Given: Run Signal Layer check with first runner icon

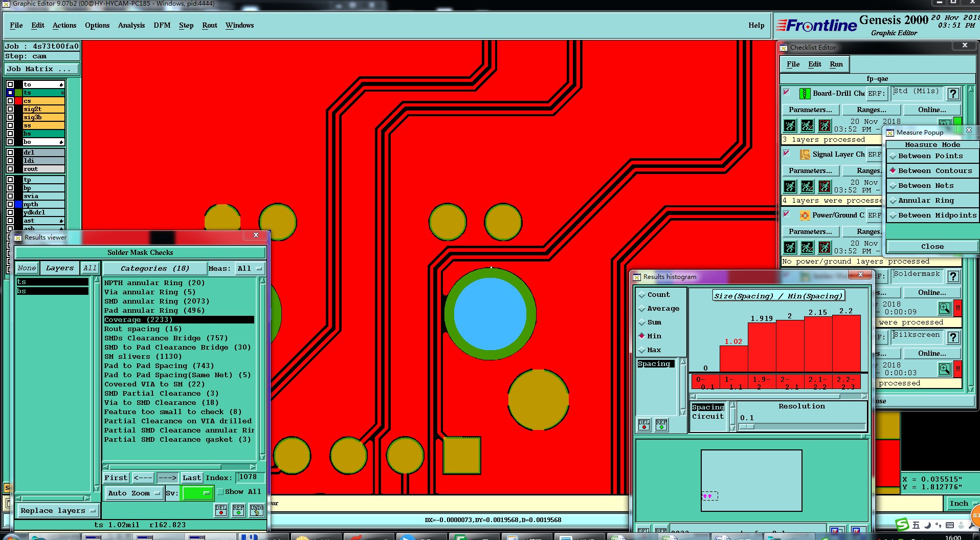Looking at the screenshot, I should pos(790,186).
